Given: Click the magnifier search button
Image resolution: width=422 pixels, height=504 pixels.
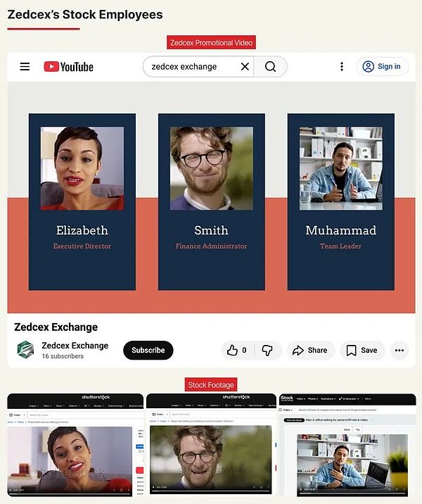Looking at the screenshot, I should pyautogui.click(x=270, y=67).
